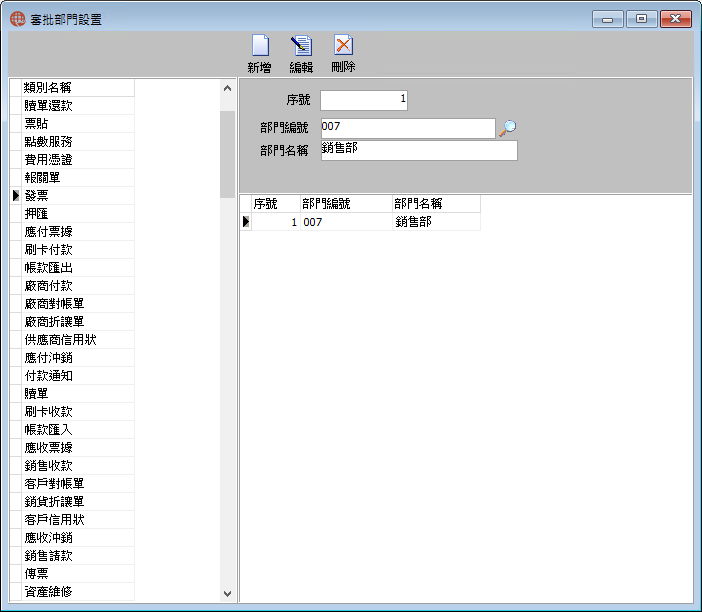The image size is (702, 612).
Task: Select 銷售請款 category row
Action: click(78, 556)
